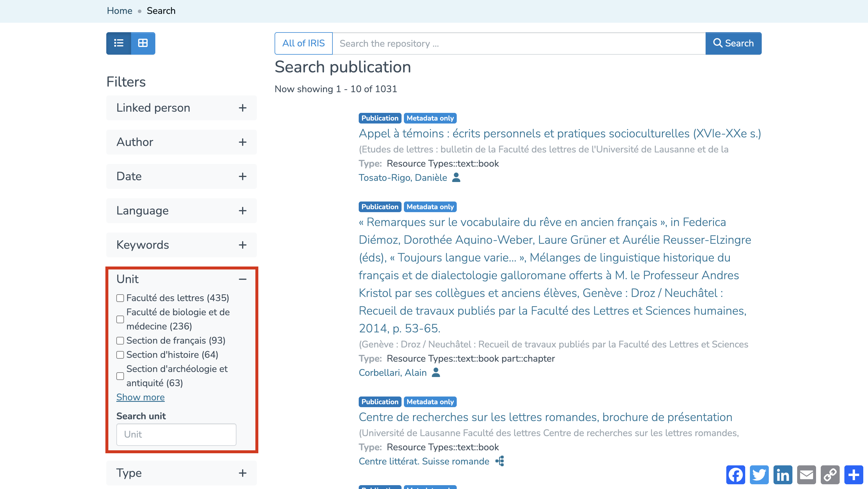Tick Section de français checkbox
Image resolution: width=868 pixels, height=489 pixels.
coord(120,341)
